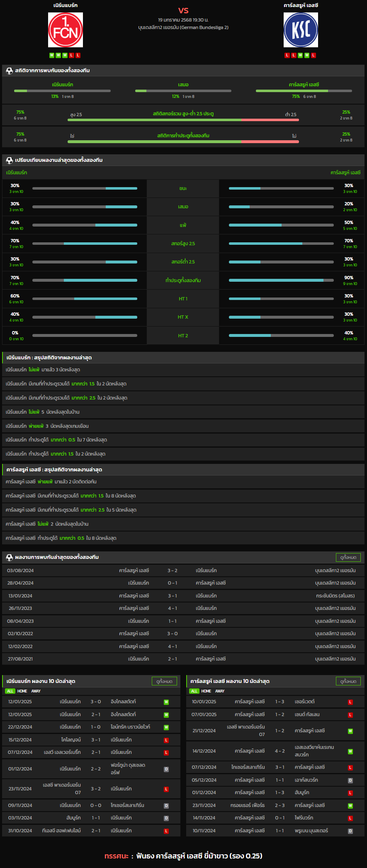367x868 pixels.
Task: Click the L badge in the 15/12/2024 3-1 row
Action: tap(166, 740)
